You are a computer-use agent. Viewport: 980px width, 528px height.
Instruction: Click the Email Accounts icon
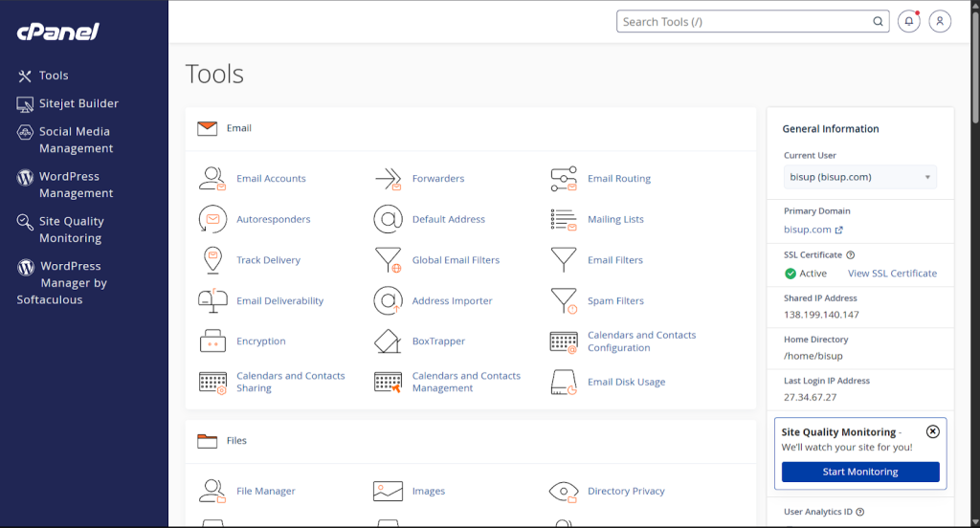[x=212, y=179]
